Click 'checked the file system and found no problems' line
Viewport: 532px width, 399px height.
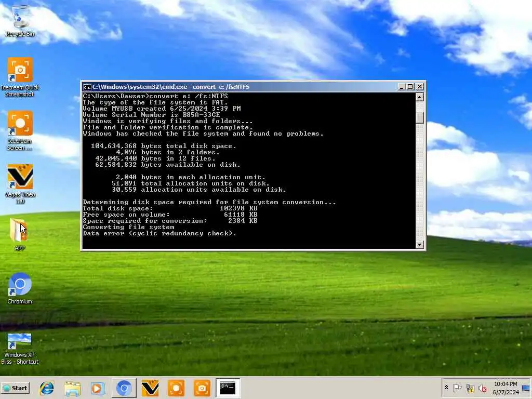click(203, 134)
